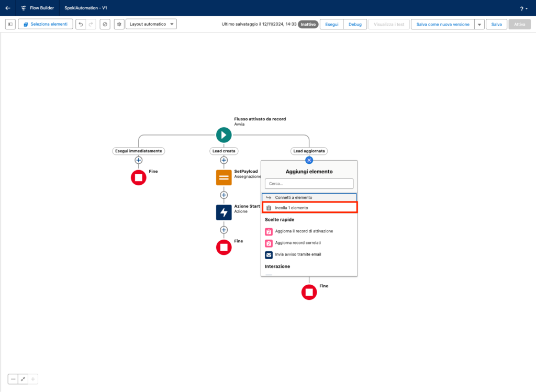The width and height of the screenshot is (536, 392).
Task: Click the Salva button
Action: click(496, 25)
